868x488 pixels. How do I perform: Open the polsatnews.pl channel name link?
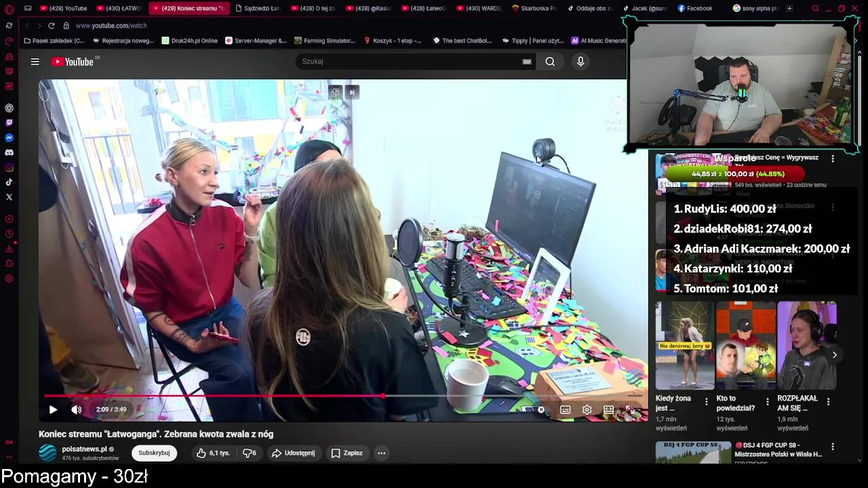(x=84, y=449)
